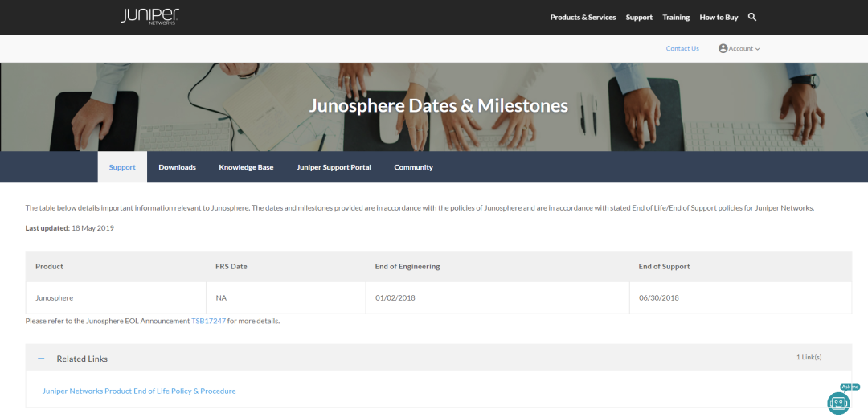
Task: Open the TSB17247 announcement link
Action: click(x=209, y=321)
